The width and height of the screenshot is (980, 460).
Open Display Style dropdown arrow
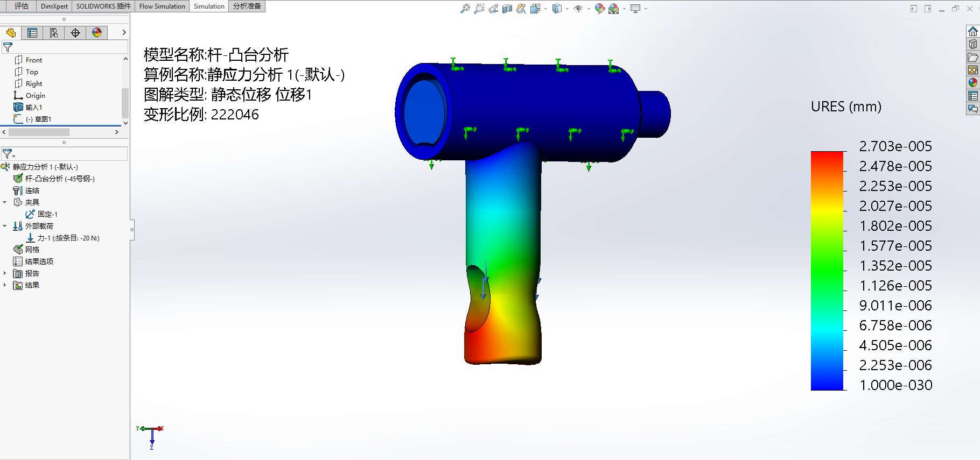coord(567,9)
